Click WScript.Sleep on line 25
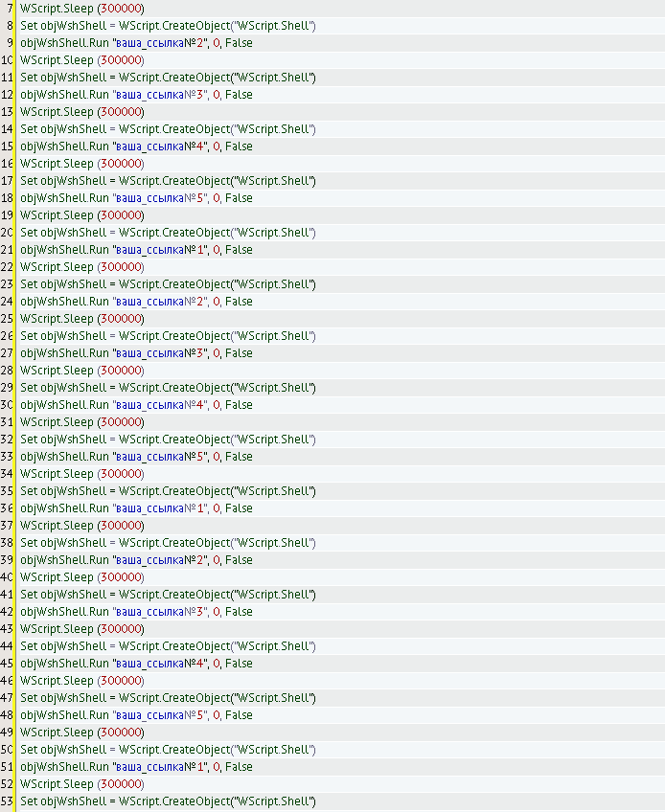Viewport: 665px width, 812px height. [57, 318]
